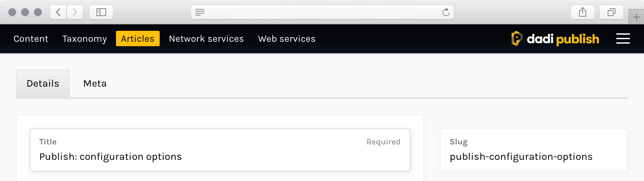This screenshot has width=644, height=181.
Task: Click into the Slug text field
Action: point(533,157)
